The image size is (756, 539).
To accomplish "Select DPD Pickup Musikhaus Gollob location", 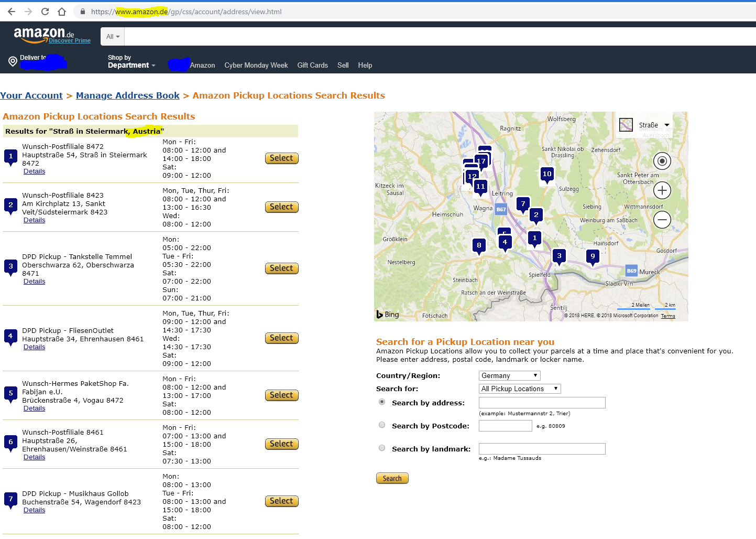I will 282,501.
